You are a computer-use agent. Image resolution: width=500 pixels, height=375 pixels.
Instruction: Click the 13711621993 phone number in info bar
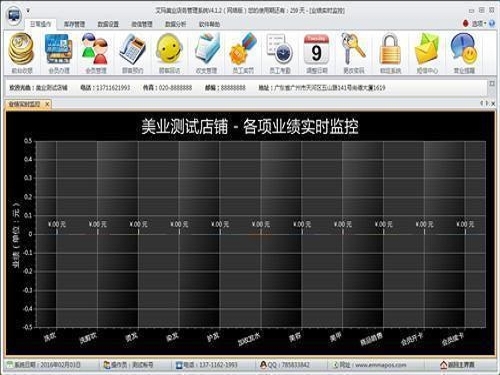pos(113,88)
